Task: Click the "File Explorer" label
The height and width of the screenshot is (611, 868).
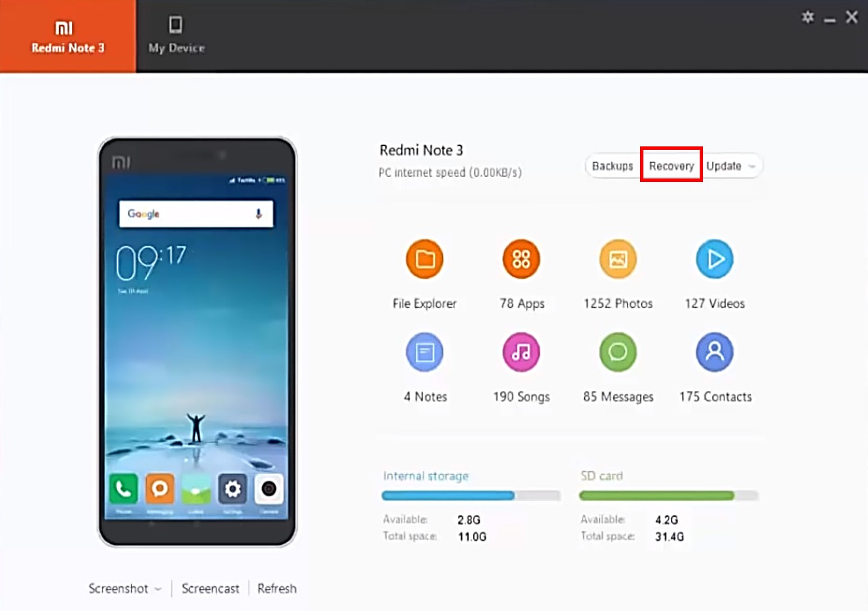Action: [x=424, y=304]
